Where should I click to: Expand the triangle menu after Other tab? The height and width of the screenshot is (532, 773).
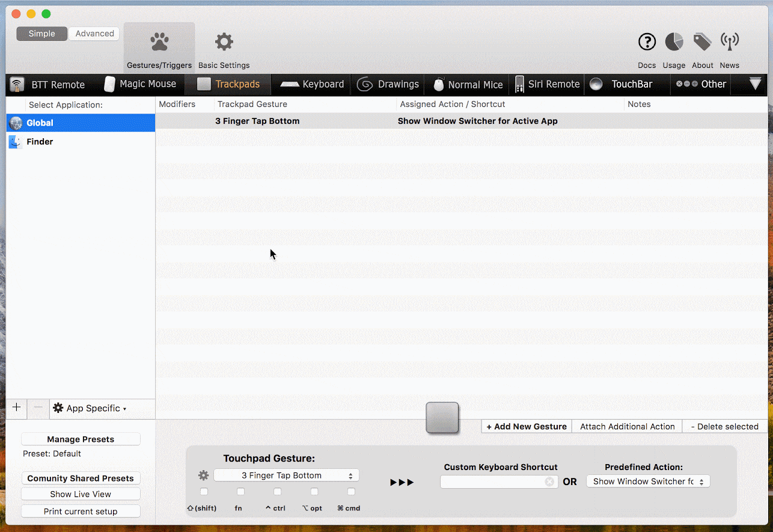(x=756, y=84)
